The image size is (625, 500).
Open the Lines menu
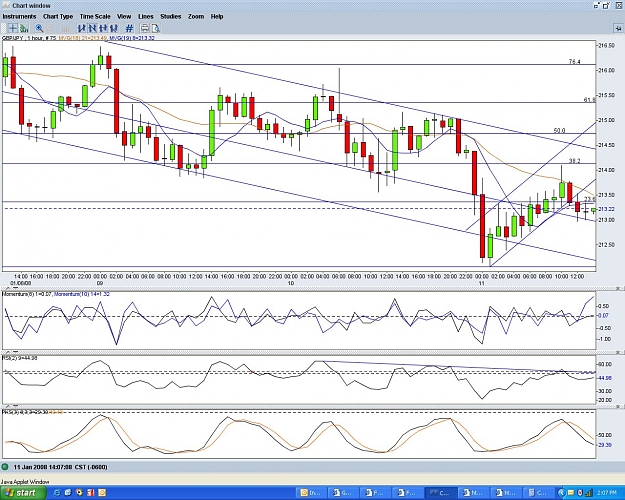145,16
